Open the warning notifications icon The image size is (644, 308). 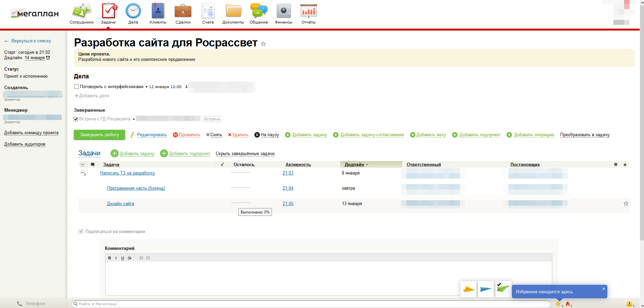click(x=630, y=304)
